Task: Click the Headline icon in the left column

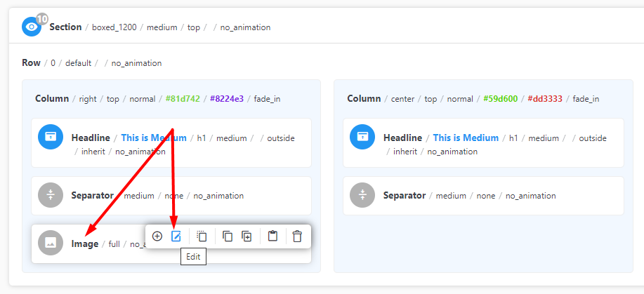Action: point(51,137)
